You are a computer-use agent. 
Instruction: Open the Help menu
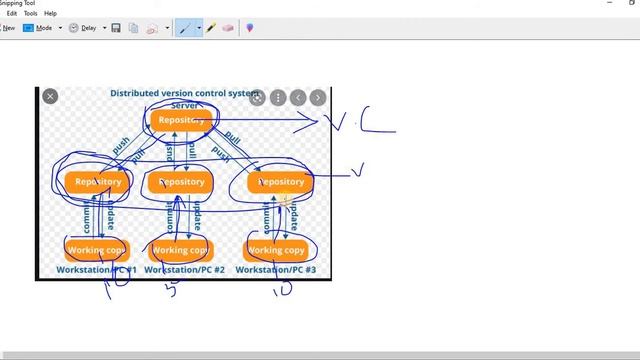click(x=50, y=13)
